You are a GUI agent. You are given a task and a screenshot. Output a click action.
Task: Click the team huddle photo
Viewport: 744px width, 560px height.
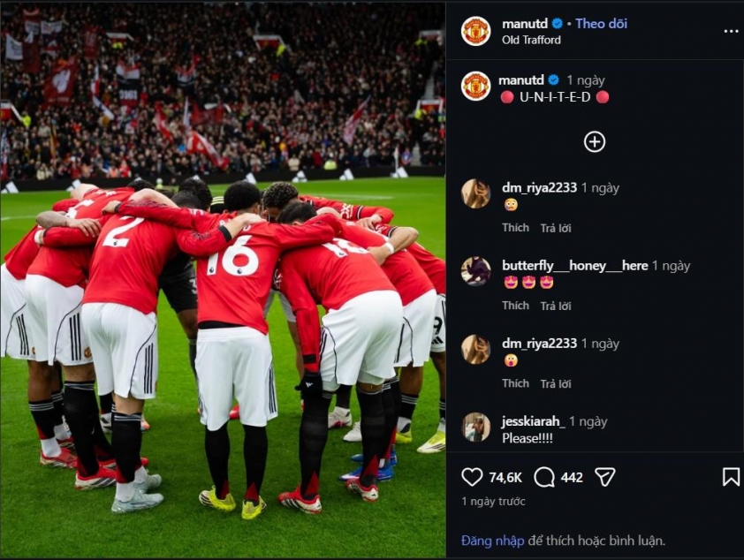[x=223, y=280]
